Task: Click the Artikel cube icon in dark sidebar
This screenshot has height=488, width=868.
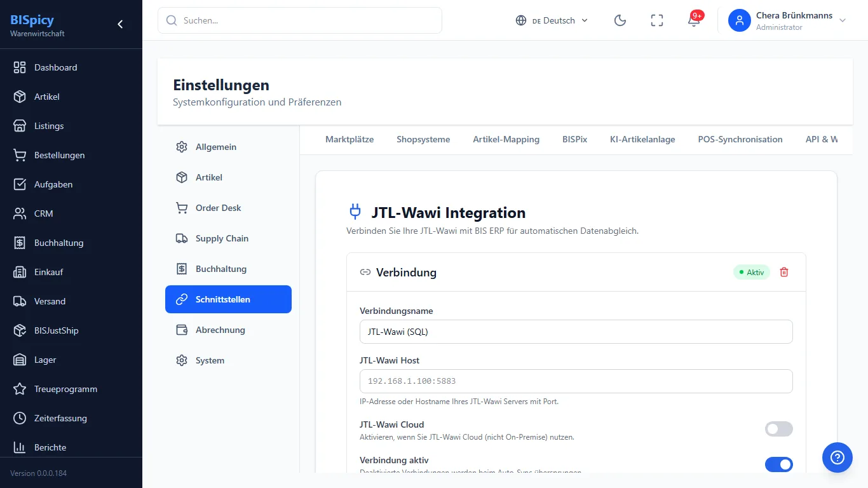Action: (20, 97)
